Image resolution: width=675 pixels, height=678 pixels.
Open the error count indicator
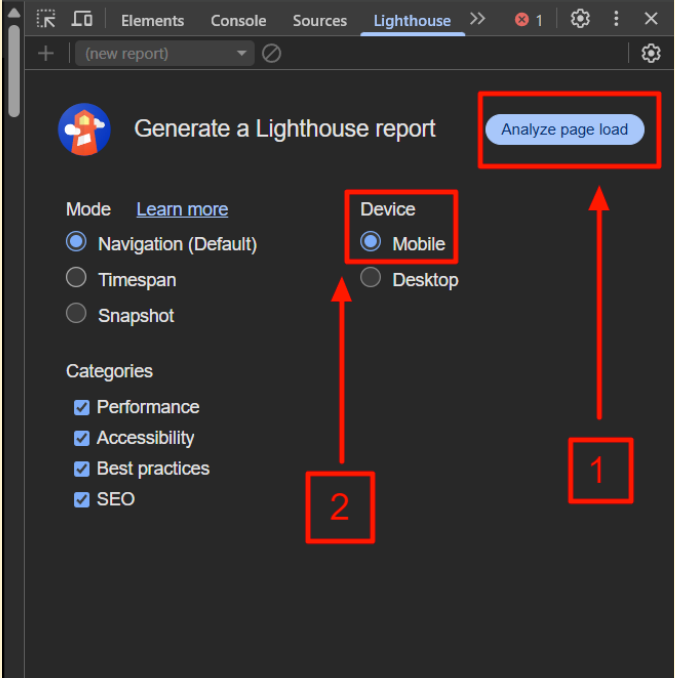(528, 20)
